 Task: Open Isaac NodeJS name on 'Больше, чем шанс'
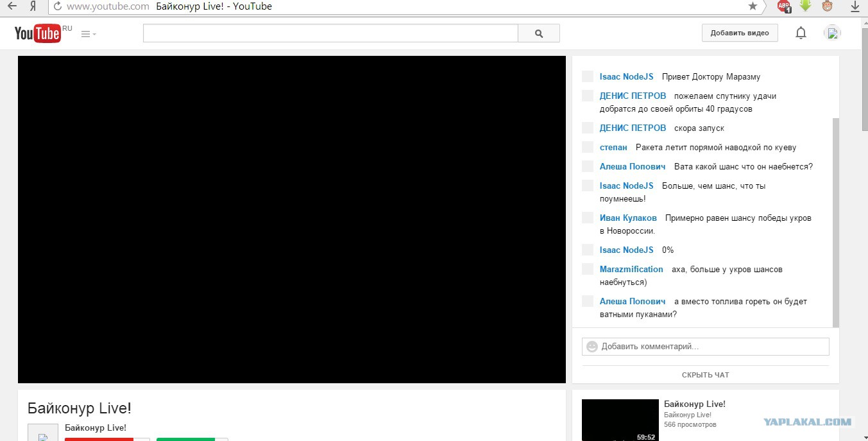click(627, 186)
